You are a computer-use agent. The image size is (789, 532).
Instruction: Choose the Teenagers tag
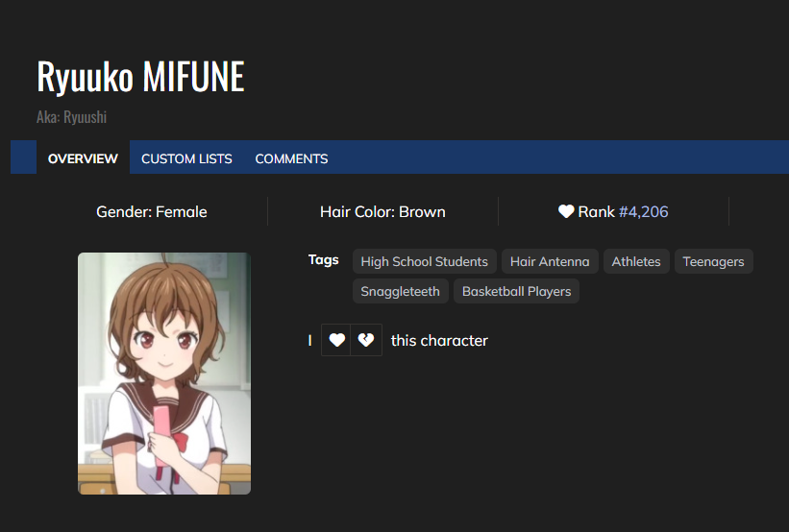pyautogui.click(x=713, y=261)
